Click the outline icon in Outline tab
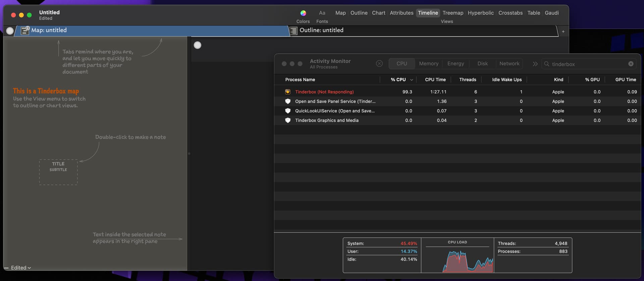The width and height of the screenshot is (644, 281). click(x=293, y=31)
